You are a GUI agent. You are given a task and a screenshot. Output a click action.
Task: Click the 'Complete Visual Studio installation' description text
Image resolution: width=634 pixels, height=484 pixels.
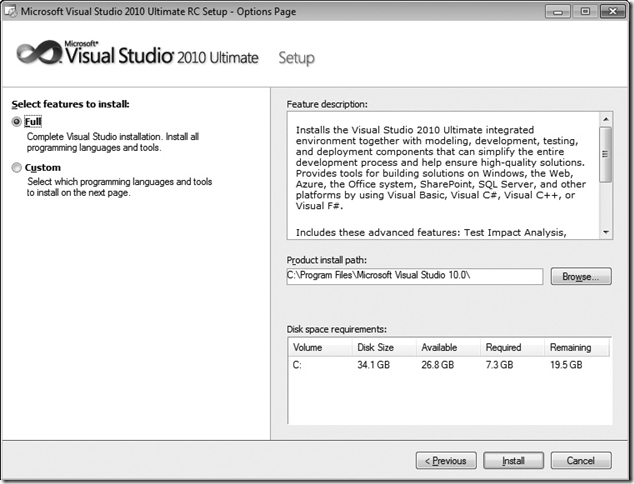coord(113,142)
